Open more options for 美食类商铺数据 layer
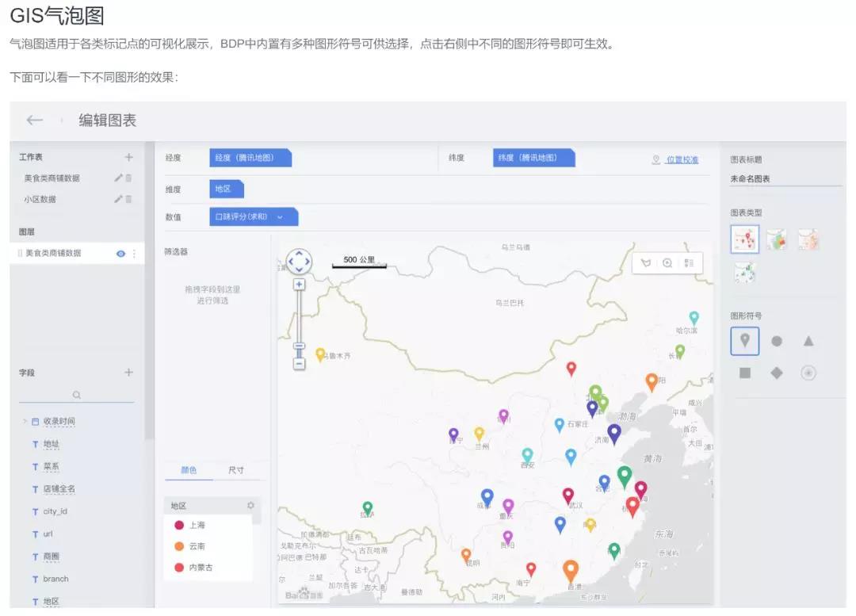The image size is (856, 616). tap(134, 254)
